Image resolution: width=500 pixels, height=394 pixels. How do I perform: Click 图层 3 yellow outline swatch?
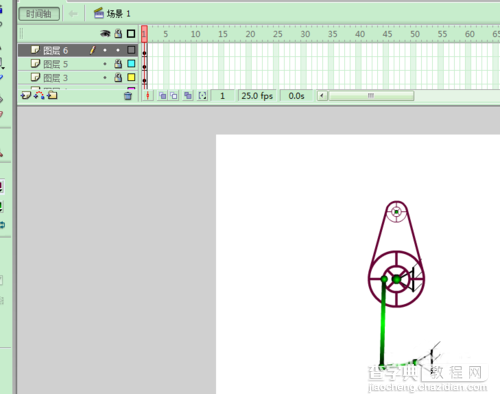coord(131,77)
